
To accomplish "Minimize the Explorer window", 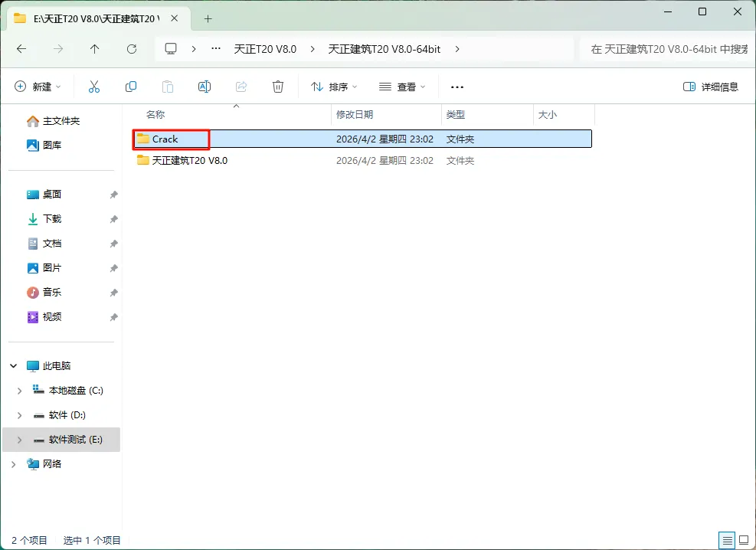I will 668,11.
